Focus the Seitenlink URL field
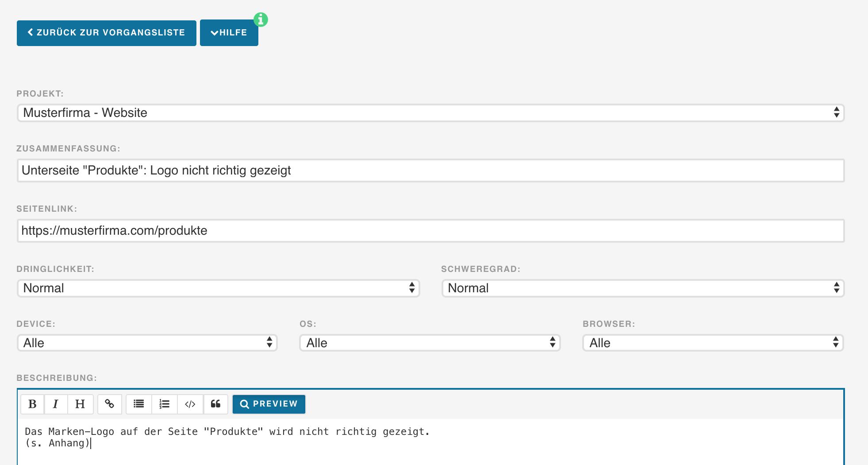This screenshot has width=868, height=465. click(x=430, y=231)
